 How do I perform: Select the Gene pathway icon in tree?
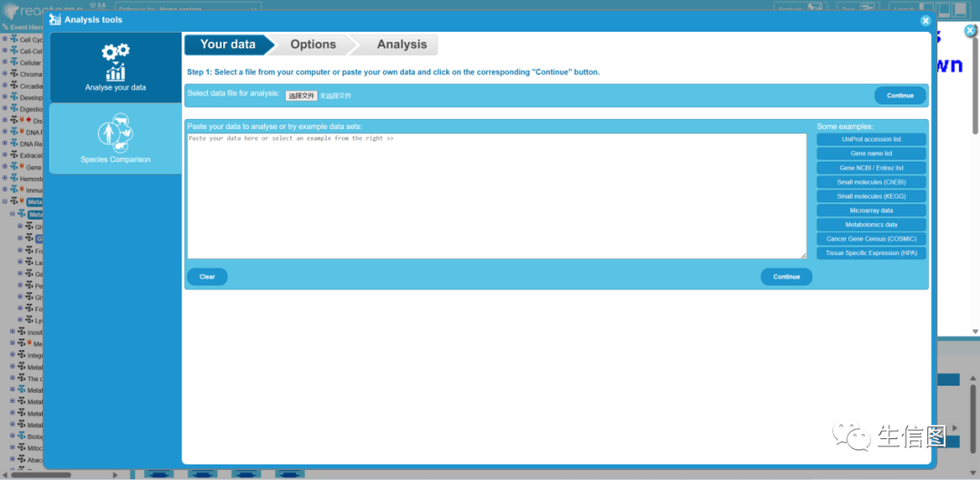pyautogui.click(x=14, y=166)
